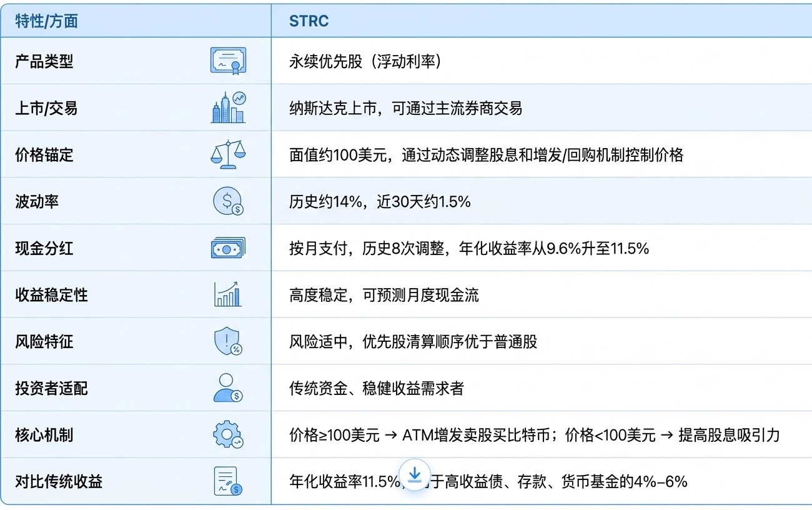Select the STRC column header
The image size is (812, 510).
click(309, 21)
